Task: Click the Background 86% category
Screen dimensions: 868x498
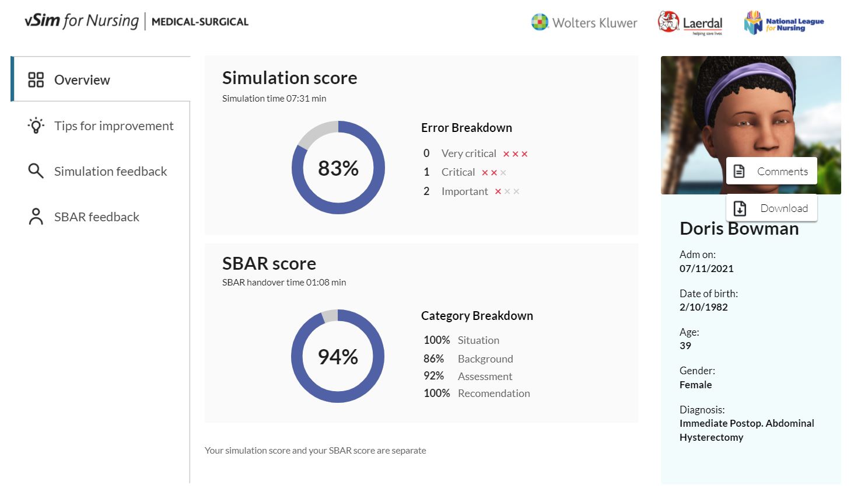Action: (x=468, y=358)
